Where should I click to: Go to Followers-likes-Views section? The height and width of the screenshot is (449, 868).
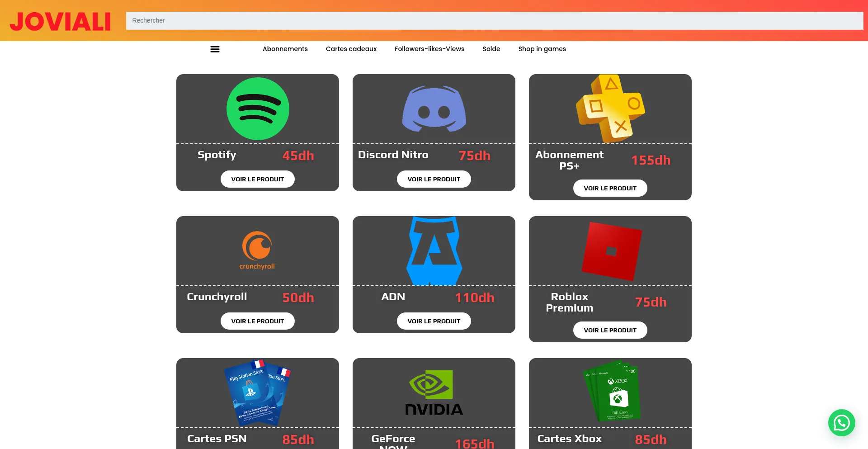click(x=429, y=49)
